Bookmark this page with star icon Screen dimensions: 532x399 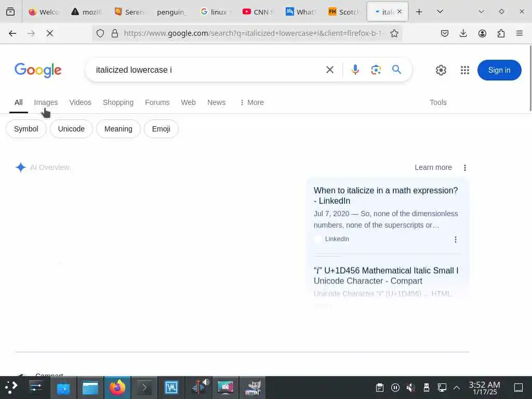click(394, 33)
